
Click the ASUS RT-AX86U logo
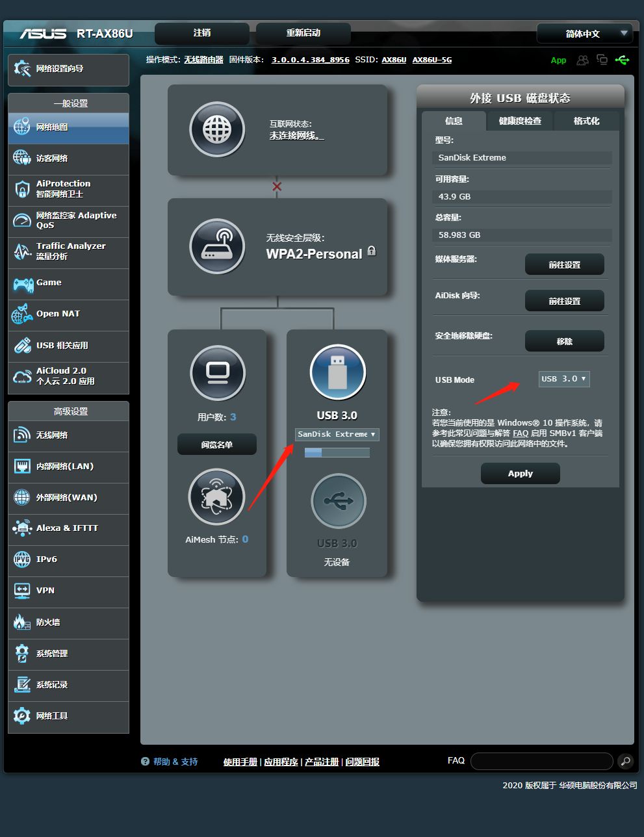[x=76, y=33]
